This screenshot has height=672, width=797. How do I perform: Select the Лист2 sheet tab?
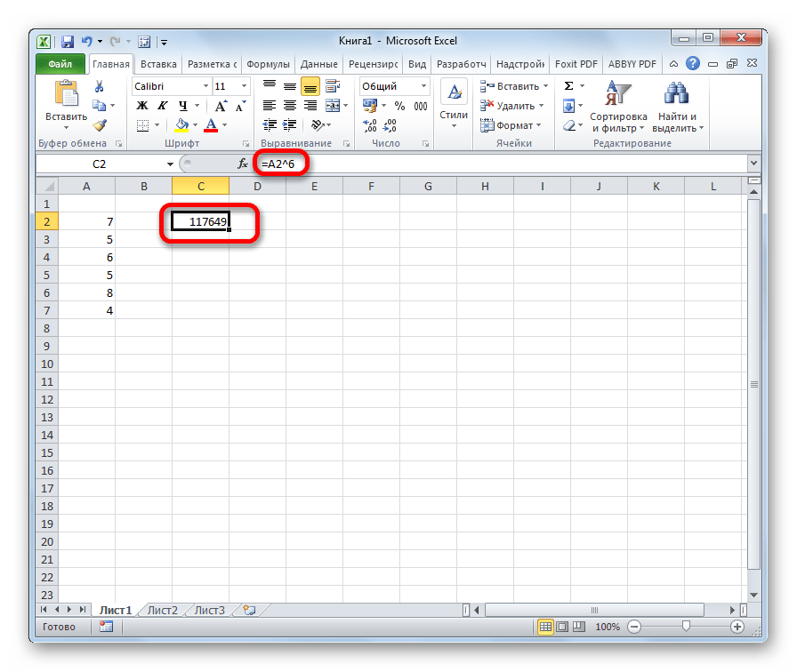point(163,610)
